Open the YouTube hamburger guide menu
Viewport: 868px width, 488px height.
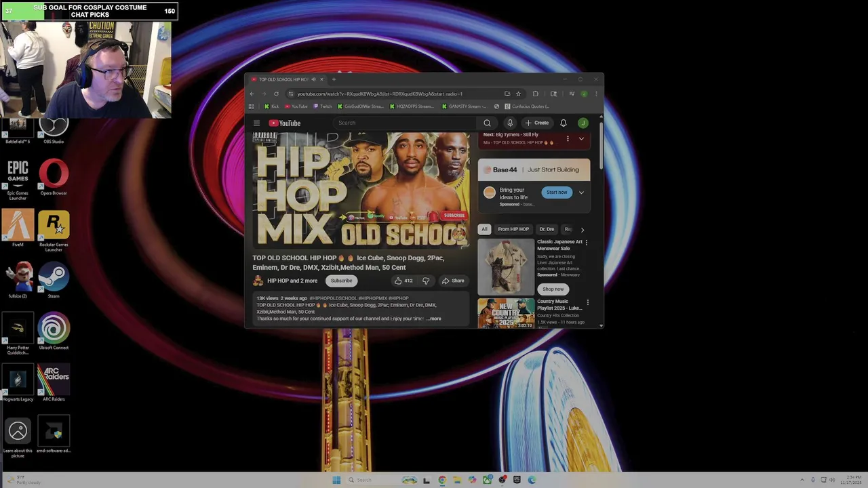pyautogui.click(x=257, y=123)
